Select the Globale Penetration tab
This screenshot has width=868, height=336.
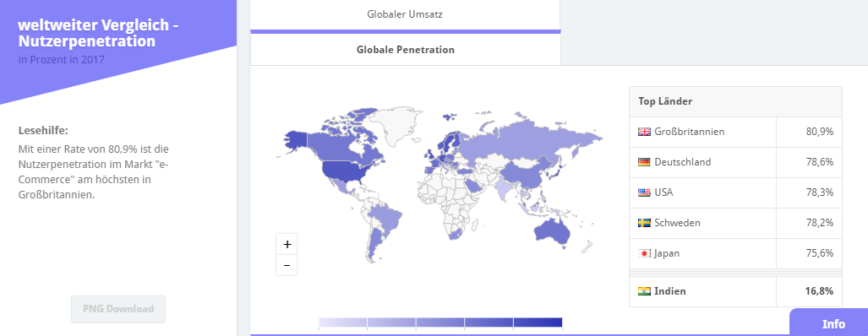(x=405, y=50)
